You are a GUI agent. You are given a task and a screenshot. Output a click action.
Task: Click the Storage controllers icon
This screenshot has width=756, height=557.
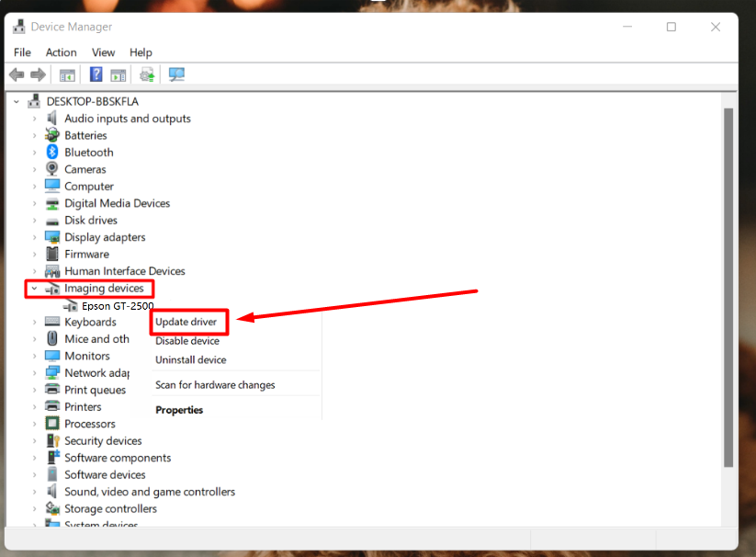[x=52, y=508]
